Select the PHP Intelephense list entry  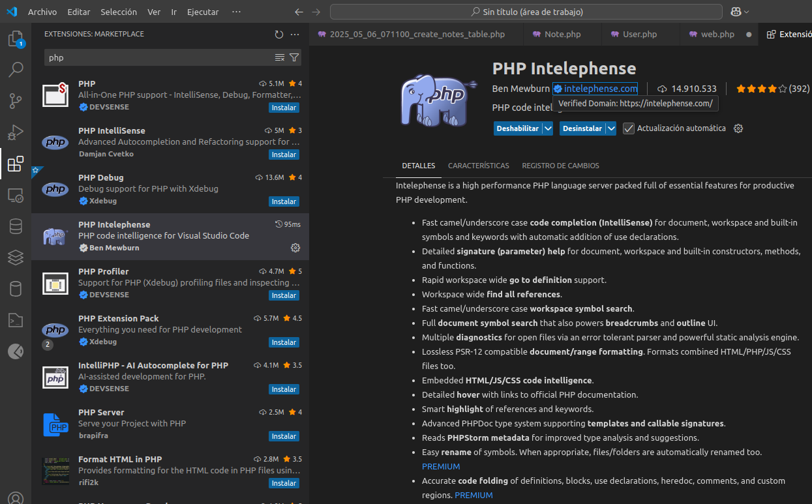point(170,236)
